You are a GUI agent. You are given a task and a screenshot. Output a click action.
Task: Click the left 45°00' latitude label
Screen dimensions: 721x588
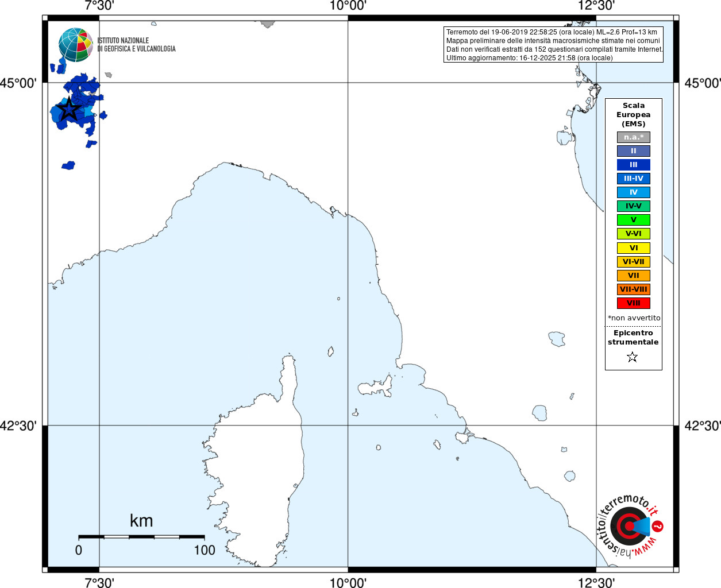pos(18,83)
